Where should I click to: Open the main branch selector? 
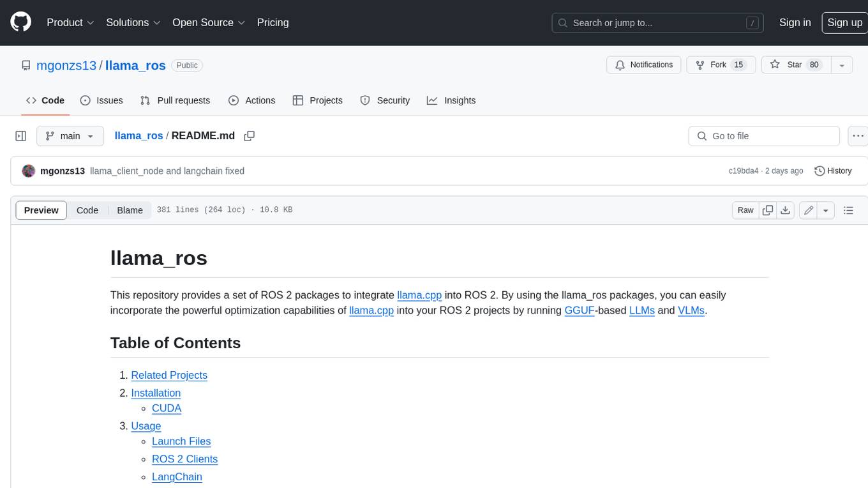point(70,136)
